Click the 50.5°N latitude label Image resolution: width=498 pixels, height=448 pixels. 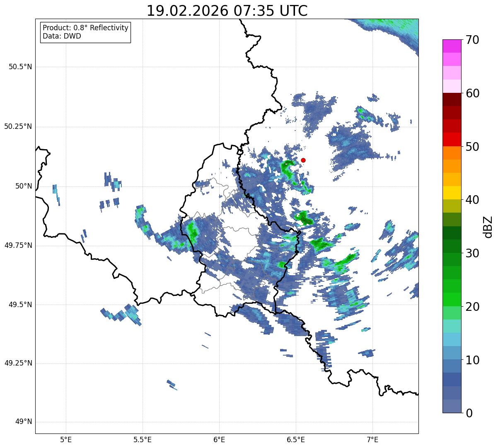pyautogui.click(x=19, y=67)
